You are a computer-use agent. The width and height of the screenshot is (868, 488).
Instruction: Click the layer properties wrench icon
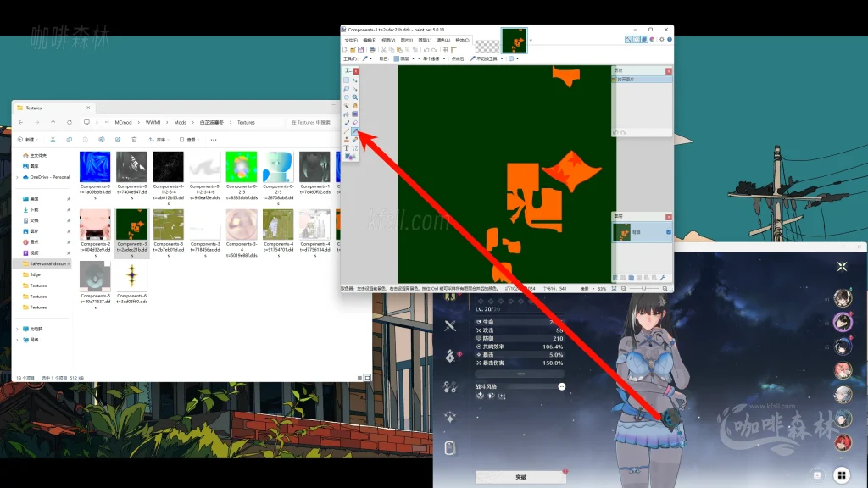[662, 278]
